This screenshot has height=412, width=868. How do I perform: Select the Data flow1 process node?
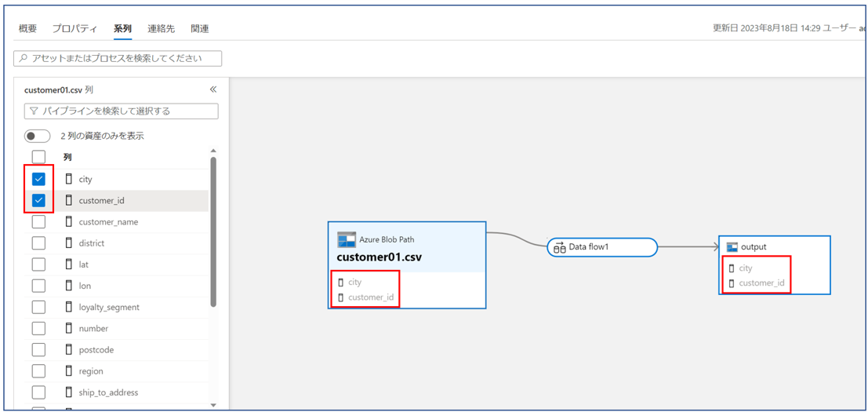(x=601, y=247)
